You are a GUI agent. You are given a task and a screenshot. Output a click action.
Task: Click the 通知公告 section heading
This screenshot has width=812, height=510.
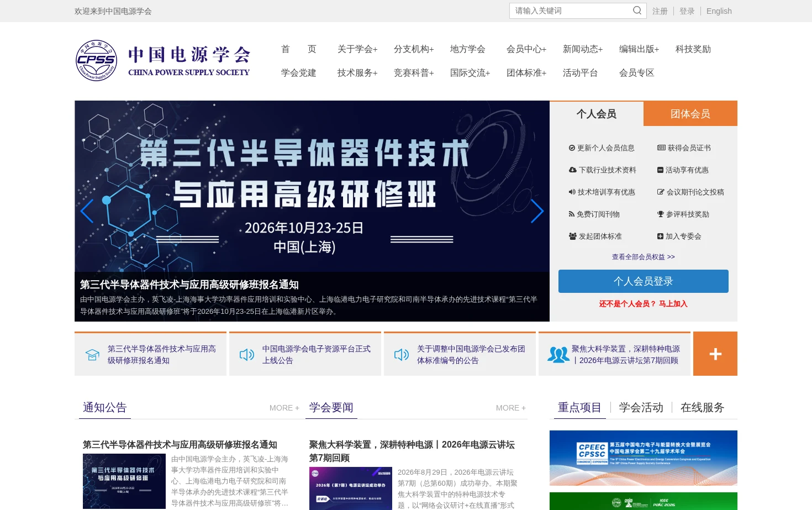click(105, 407)
